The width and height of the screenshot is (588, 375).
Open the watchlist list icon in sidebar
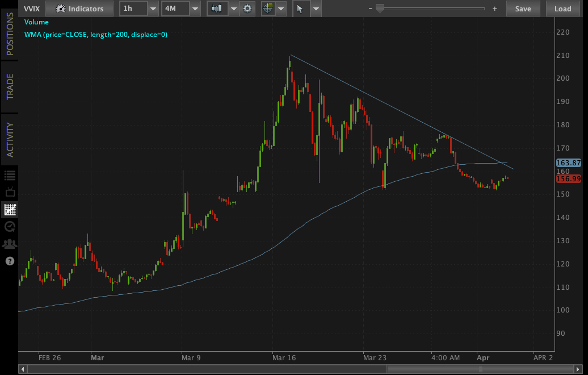click(10, 176)
